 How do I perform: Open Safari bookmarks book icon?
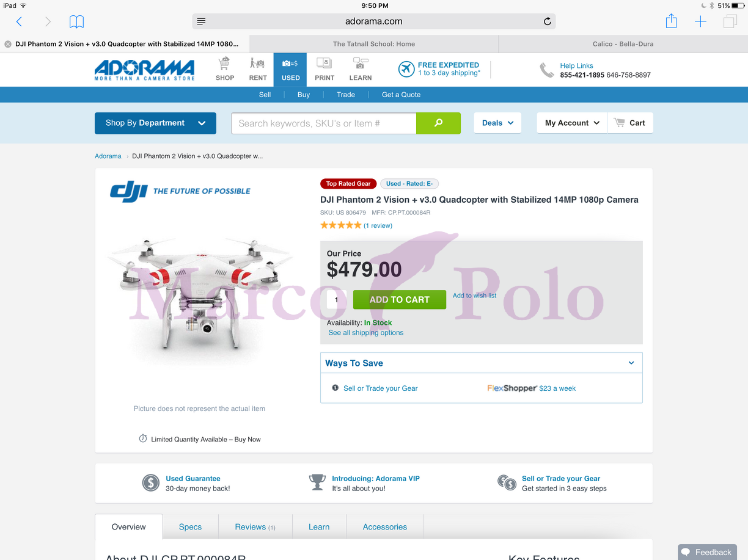coord(76,22)
